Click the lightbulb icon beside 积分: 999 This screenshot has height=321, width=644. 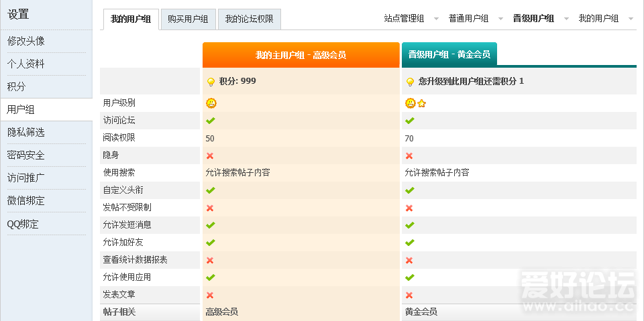[211, 82]
